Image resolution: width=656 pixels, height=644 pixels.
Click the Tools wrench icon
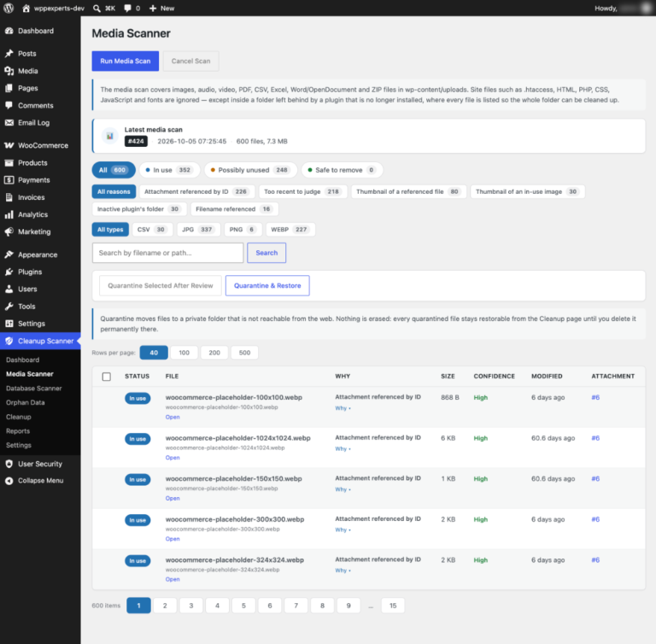pos(9,307)
